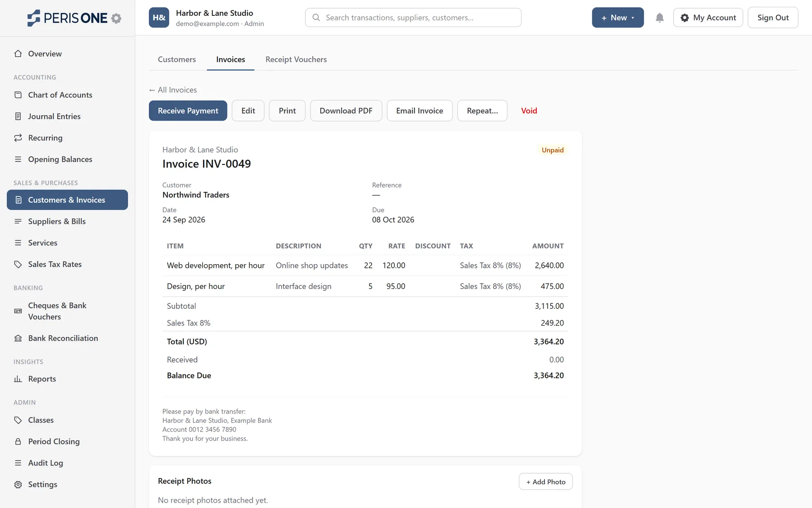
Task: Click the Journal Entries document icon
Action: (x=18, y=117)
